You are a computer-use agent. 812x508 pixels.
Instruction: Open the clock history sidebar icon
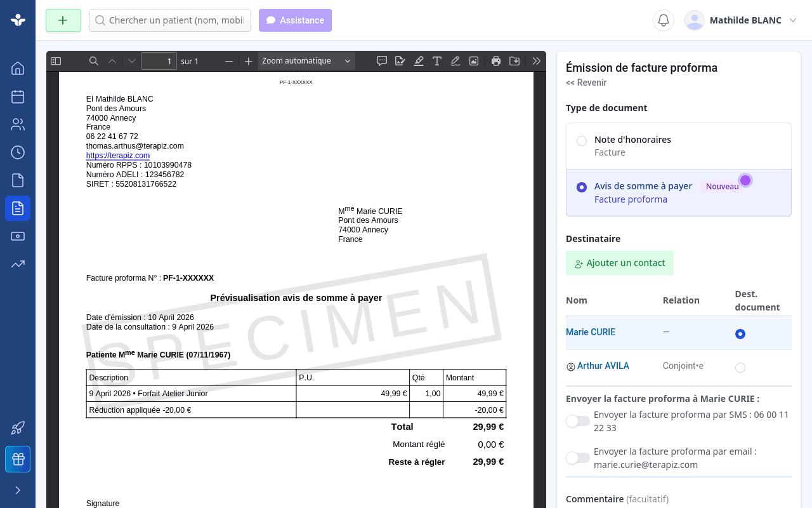tap(18, 152)
